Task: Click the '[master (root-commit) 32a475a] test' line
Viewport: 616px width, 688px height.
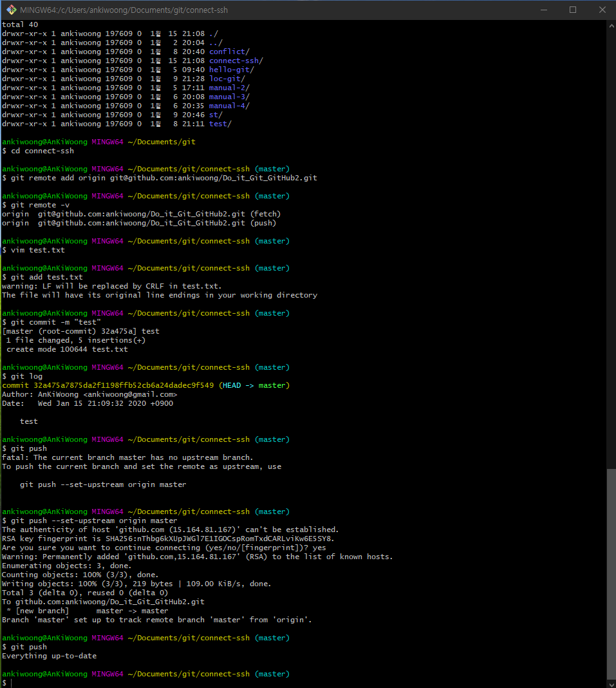Action: [x=80, y=331]
